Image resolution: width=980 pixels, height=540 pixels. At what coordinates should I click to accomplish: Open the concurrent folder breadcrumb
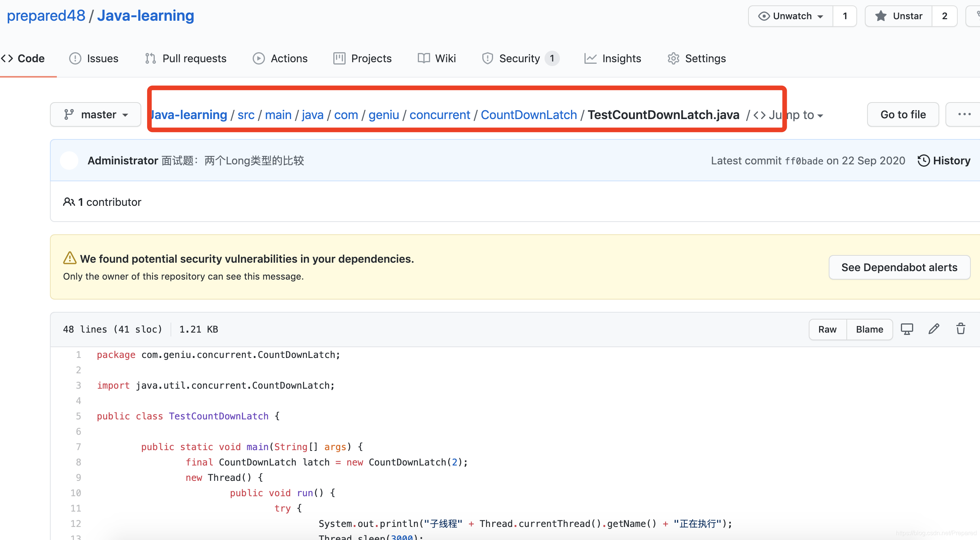click(x=440, y=115)
